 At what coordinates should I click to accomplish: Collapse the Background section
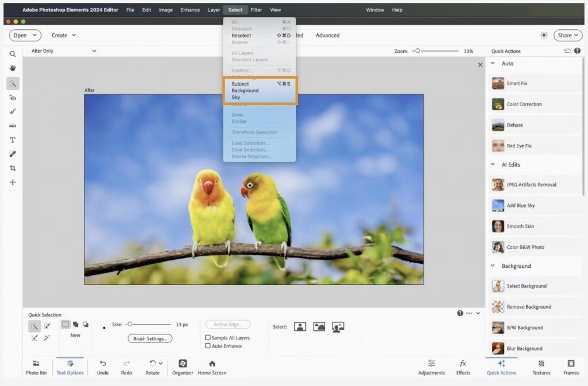pos(493,266)
